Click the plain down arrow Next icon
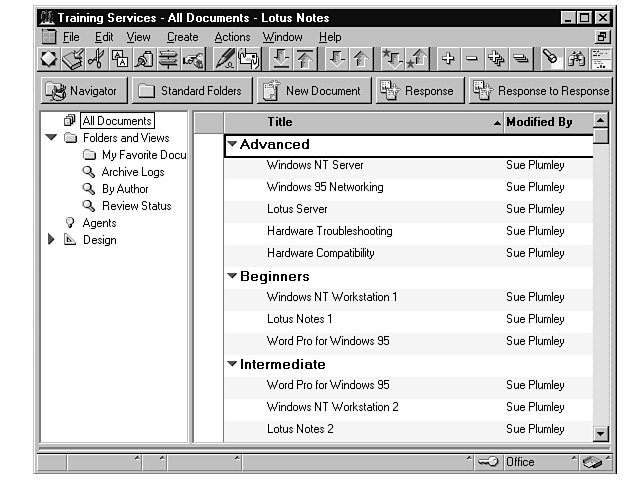 point(336,59)
